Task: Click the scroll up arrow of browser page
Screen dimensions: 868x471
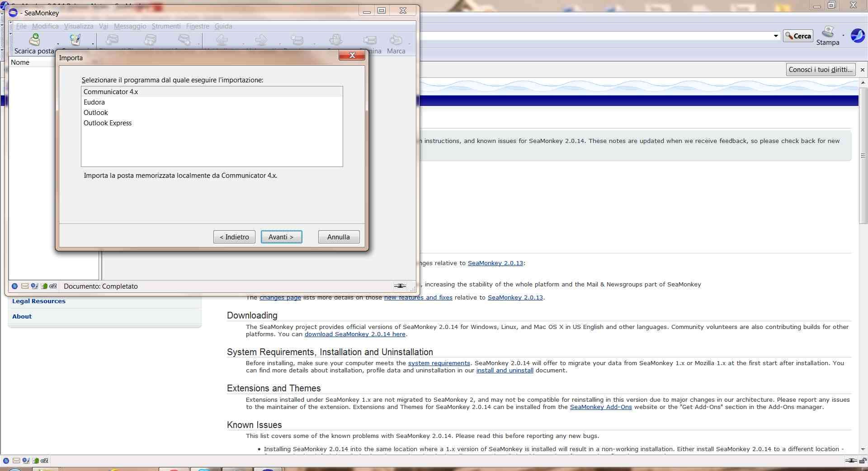Action: pos(863,83)
